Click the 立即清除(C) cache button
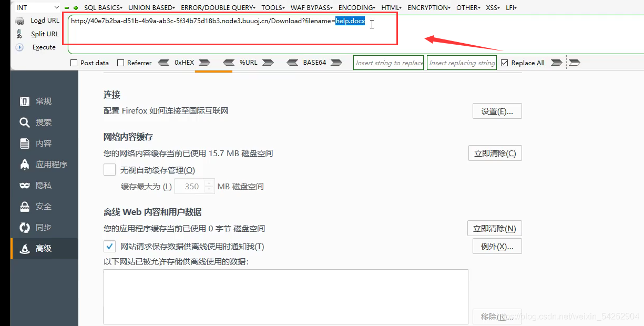Viewport: 644px width, 326px height. click(x=495, y=154)
